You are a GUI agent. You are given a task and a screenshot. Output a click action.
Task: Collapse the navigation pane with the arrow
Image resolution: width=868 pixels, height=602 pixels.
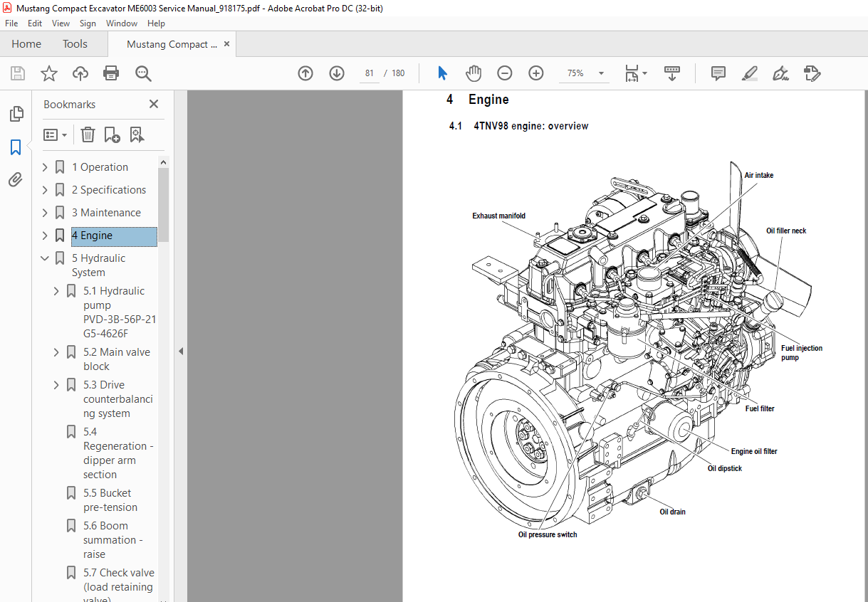point(180,351)
